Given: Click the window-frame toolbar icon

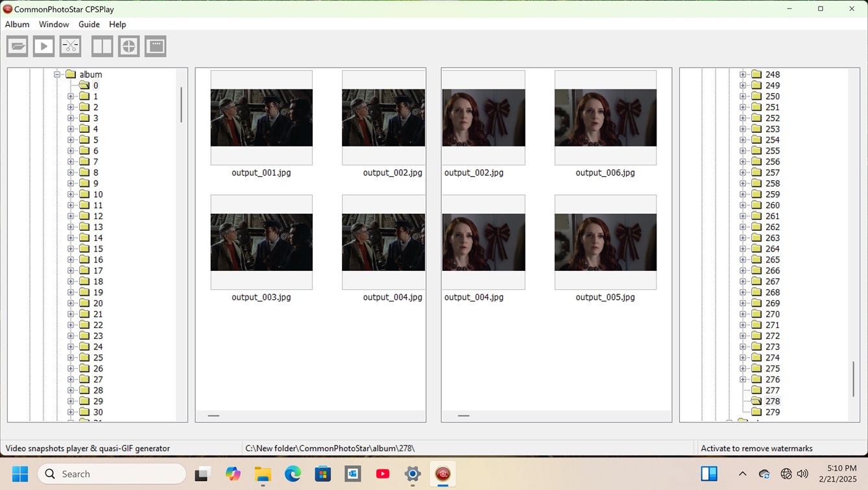Looking at the screenshot, I should [x=156, y=47].
